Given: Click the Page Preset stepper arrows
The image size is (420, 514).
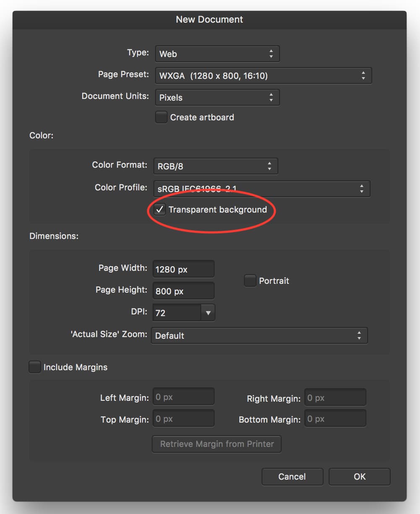Looking at the screenshot, I should pos(363,75).
